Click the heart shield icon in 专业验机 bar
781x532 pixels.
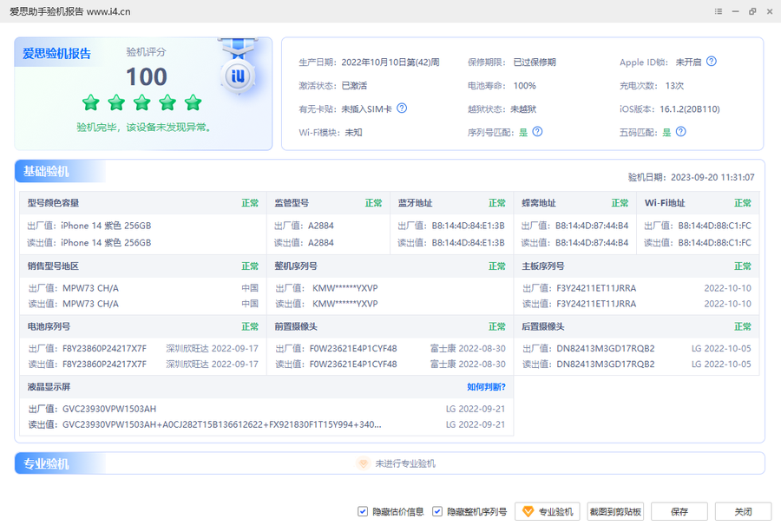click(x=364, y=463)
